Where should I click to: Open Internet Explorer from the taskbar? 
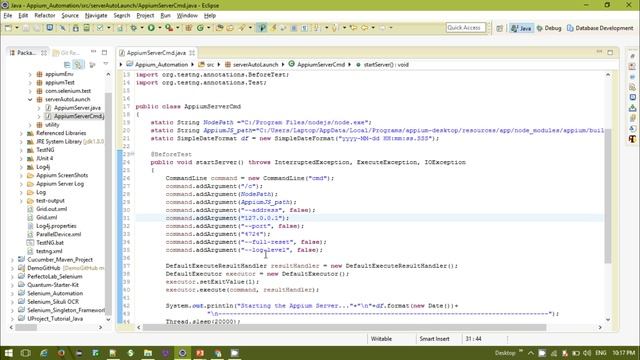(x=43, y=353)
